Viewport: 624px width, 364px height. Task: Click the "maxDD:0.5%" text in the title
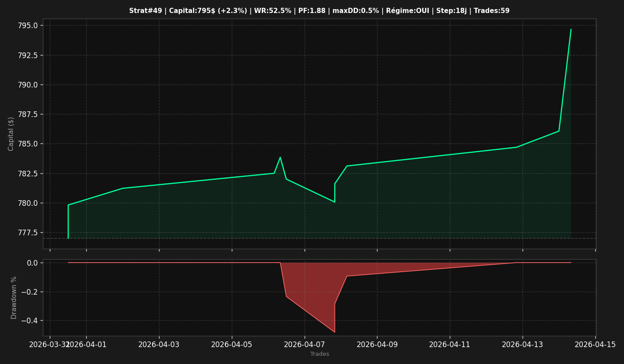[x=356, y=11]
